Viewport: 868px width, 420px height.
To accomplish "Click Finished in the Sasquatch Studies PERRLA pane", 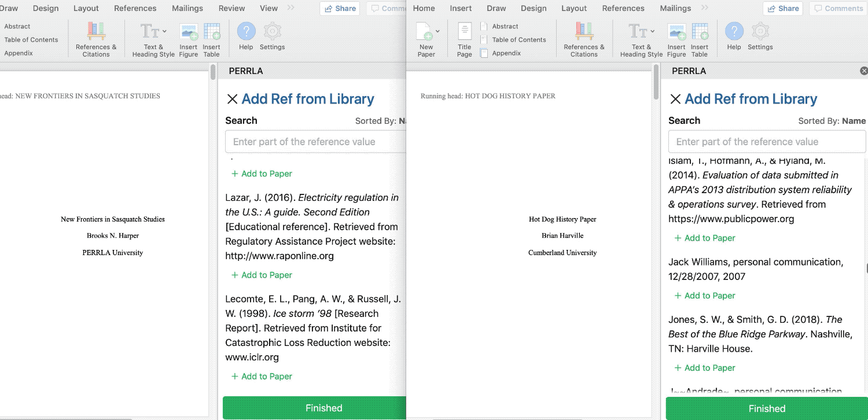I will [x=315, y=408].
